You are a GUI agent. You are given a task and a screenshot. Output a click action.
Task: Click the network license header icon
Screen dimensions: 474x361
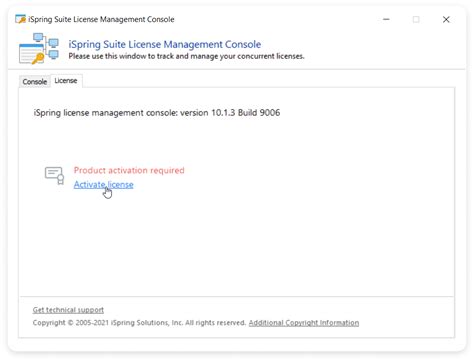[39, 48]
